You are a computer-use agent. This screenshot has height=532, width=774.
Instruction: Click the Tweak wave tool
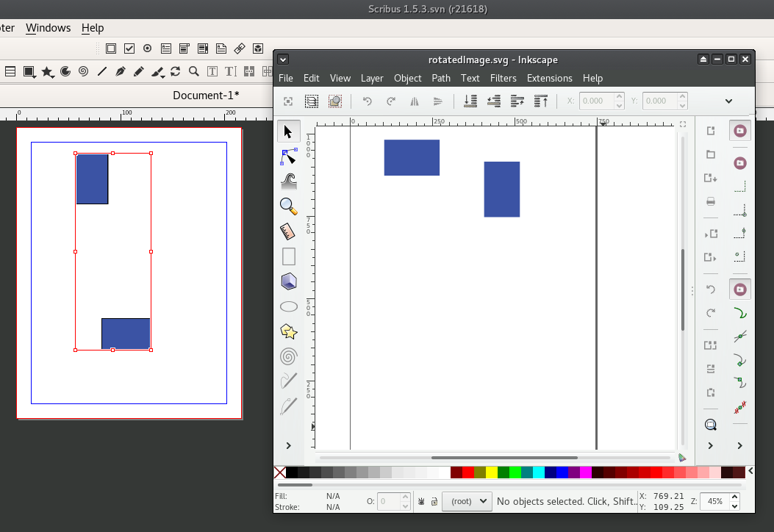point(289,181)
